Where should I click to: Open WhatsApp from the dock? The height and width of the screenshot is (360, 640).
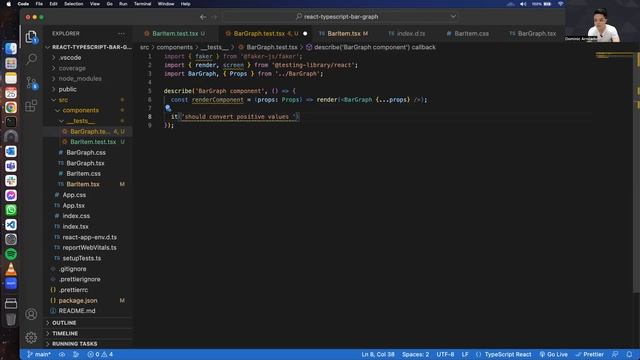[11, 210]
